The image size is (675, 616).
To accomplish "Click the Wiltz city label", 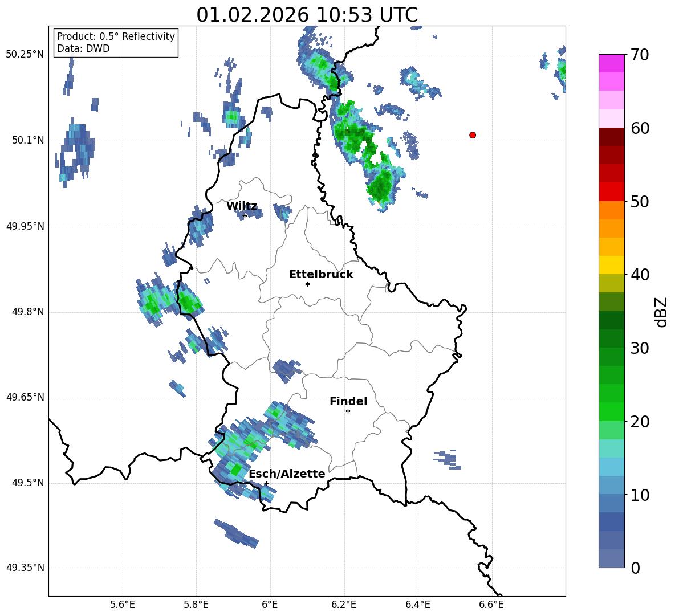I will tap(242, 206).
